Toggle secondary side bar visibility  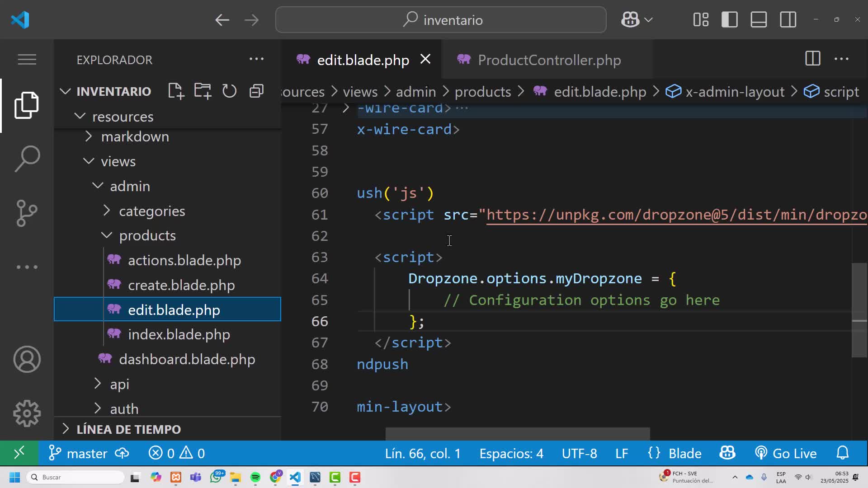click(x=788, y=20)
